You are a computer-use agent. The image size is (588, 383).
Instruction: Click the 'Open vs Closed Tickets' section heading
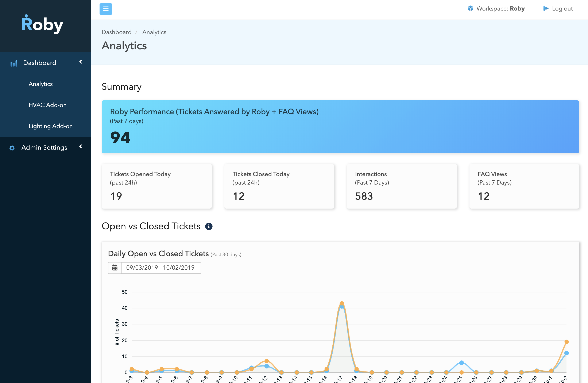tap(151, 226)
